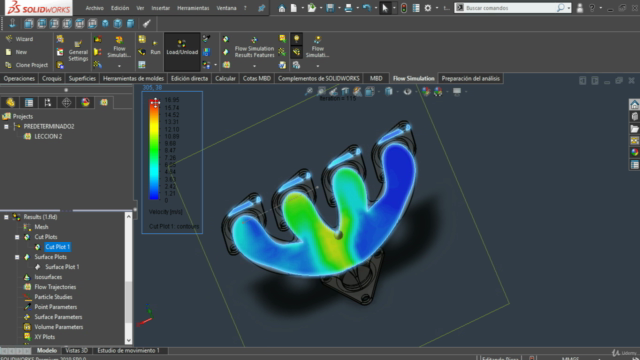Switch to Superficies tab

tap(82, 78)
